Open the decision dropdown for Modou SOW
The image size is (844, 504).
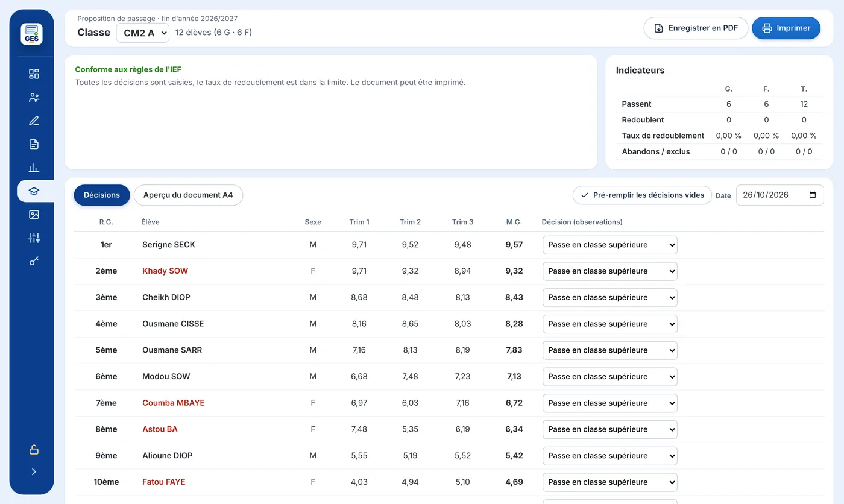click(610, 377)
